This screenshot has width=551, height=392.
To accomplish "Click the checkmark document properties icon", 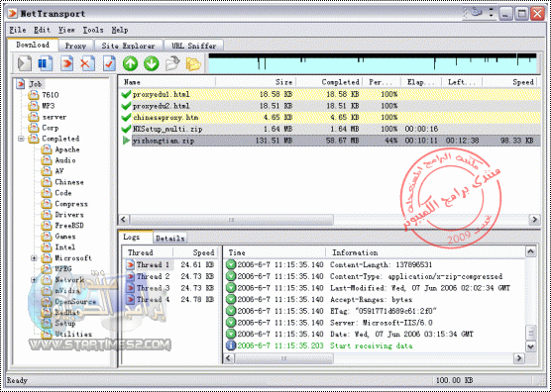I will (109, 64).
